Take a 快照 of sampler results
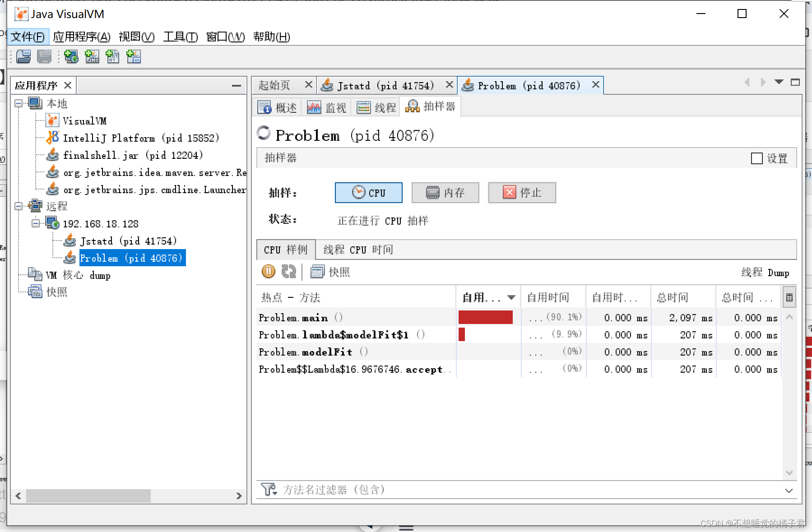 pyautogui.click(x=330, y=272)
